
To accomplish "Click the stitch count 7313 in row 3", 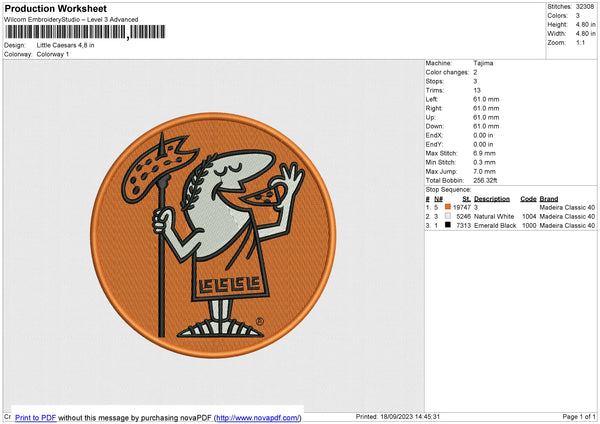I will click(x=463, y=226).
